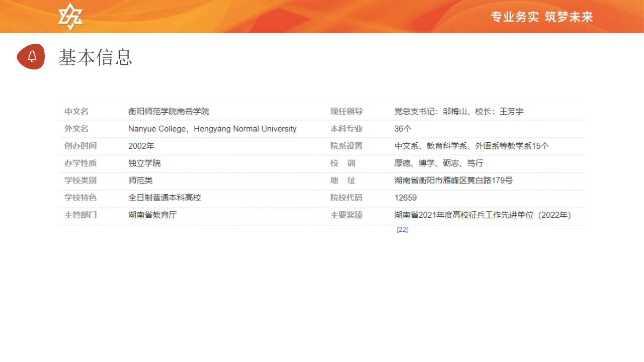Click the 现任领导 label

(x=346, y=112)
